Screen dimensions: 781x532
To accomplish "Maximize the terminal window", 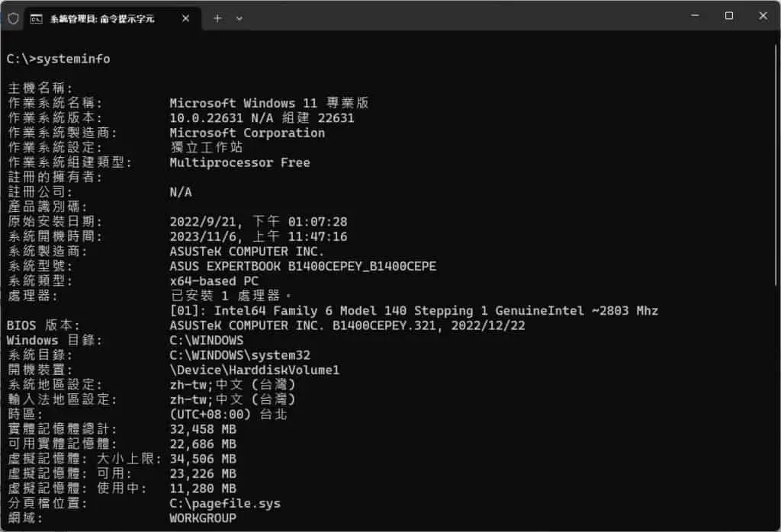I will 728,16.
